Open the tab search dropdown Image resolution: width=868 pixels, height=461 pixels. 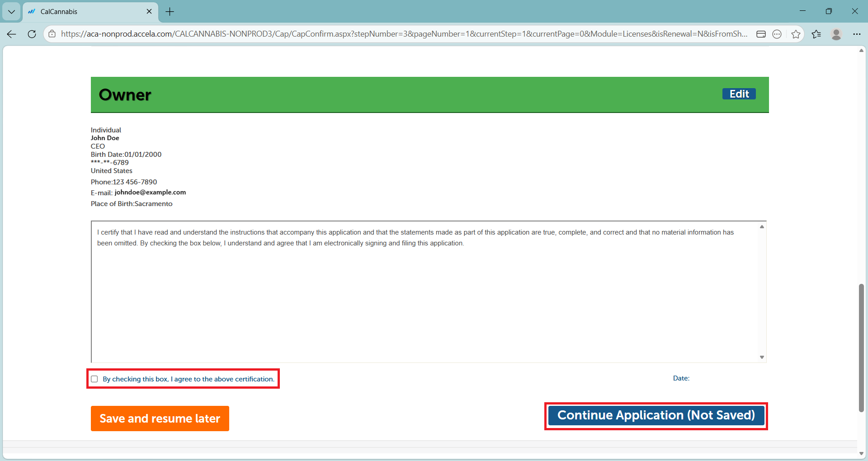click(x=11, y=12)
